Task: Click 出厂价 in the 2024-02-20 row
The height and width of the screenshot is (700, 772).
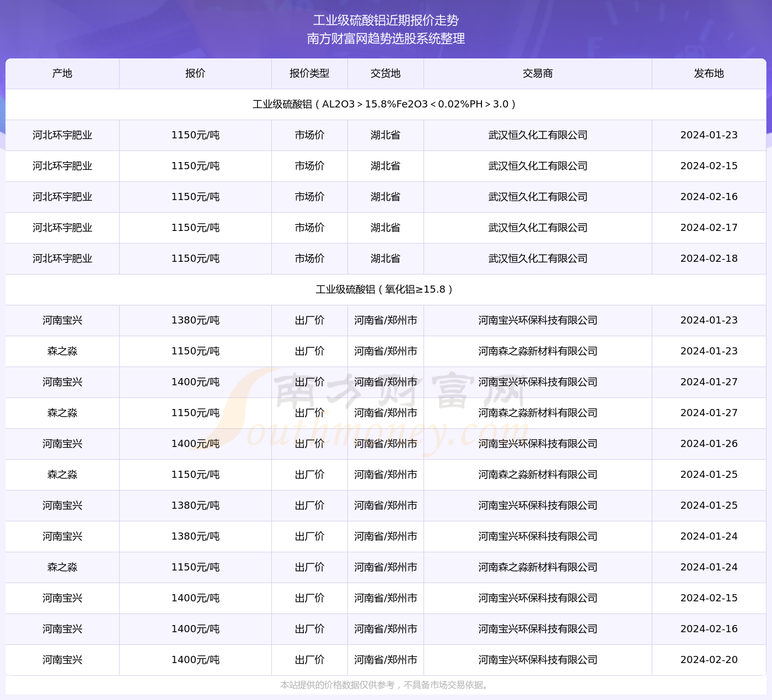Action: tap(309, 660)
